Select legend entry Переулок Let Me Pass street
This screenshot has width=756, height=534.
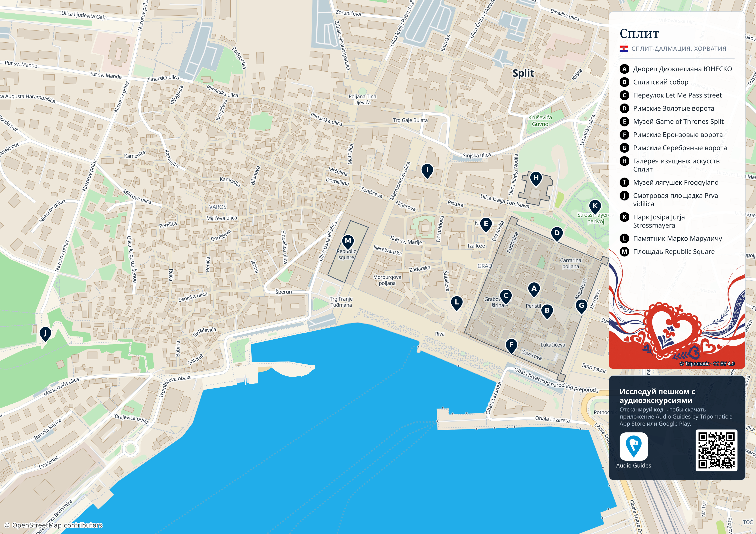[x=677, y=95]
